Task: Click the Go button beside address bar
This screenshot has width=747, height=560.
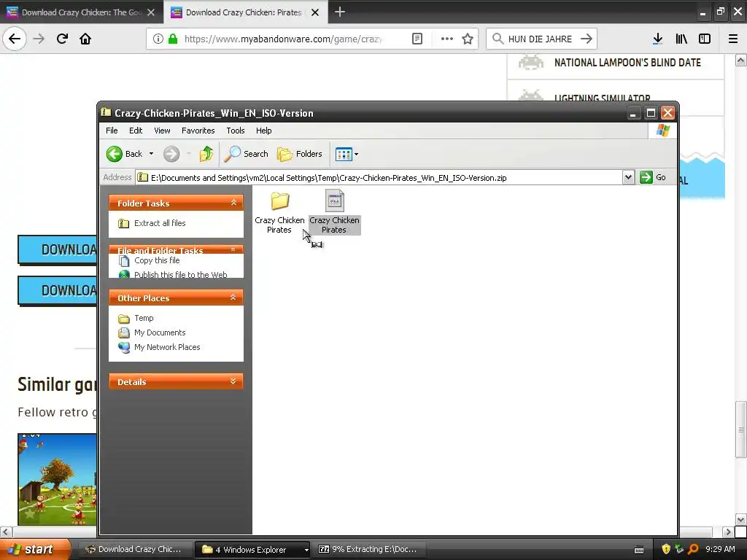Action: point(653,177)
